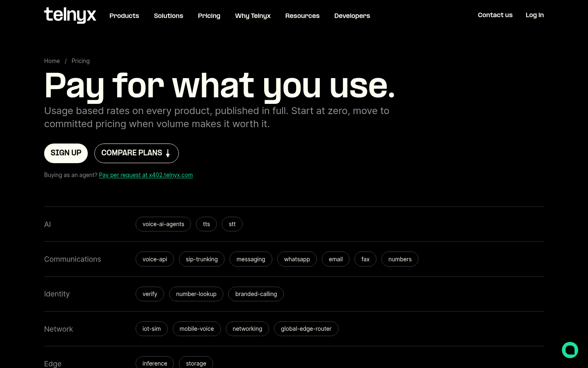588x368 pixels.
Task: Click the Network category label
Action: click(58, 329)
